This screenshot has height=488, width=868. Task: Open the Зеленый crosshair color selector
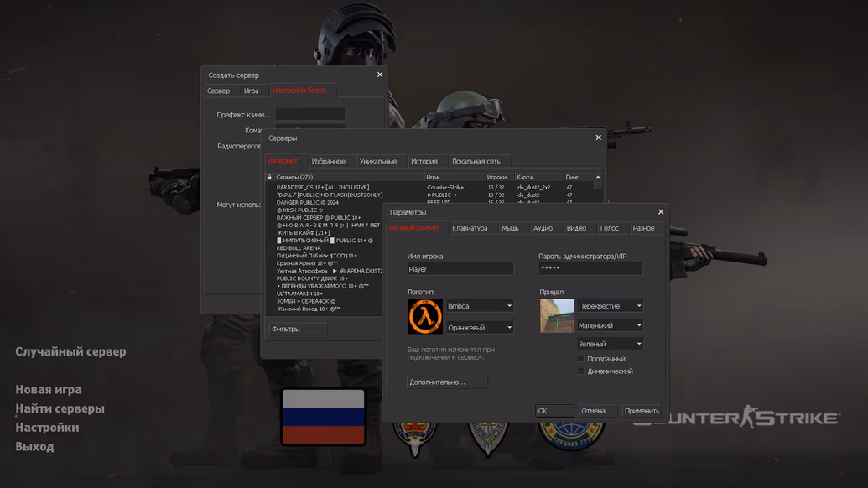(611, 343)
